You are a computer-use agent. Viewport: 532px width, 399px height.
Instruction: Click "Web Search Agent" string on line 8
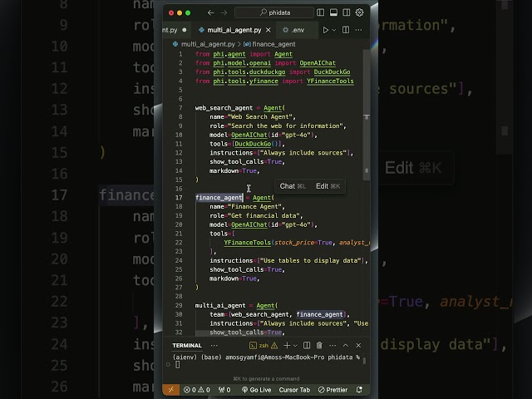pyautogui.click(x=260, y=116)
